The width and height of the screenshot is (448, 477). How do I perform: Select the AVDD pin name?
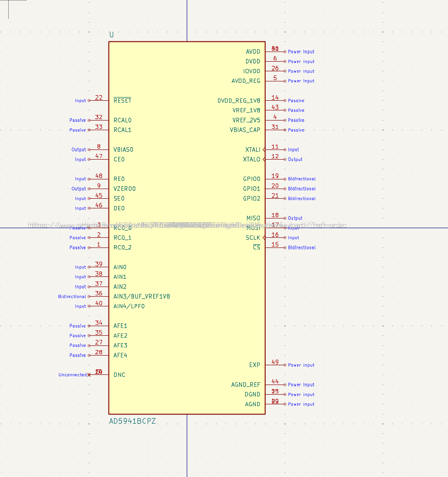pyautogui.click(x=253, y=52)
